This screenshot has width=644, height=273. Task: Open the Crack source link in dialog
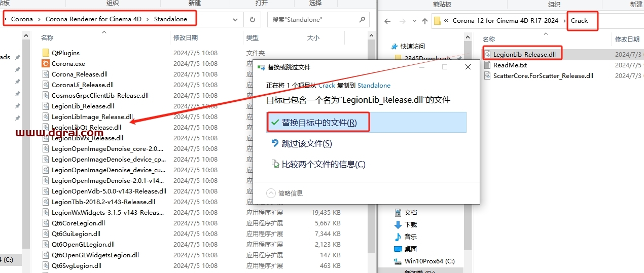[x=327, y=86]
